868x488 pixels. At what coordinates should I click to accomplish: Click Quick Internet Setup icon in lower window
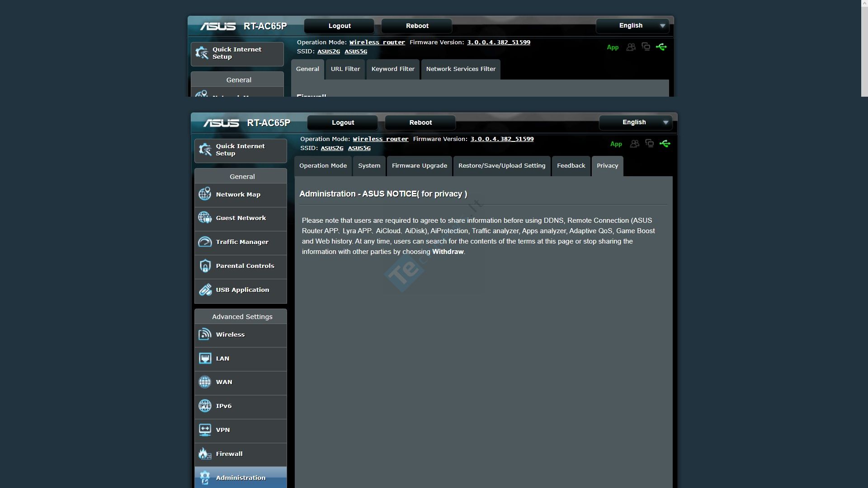[205, 150]
